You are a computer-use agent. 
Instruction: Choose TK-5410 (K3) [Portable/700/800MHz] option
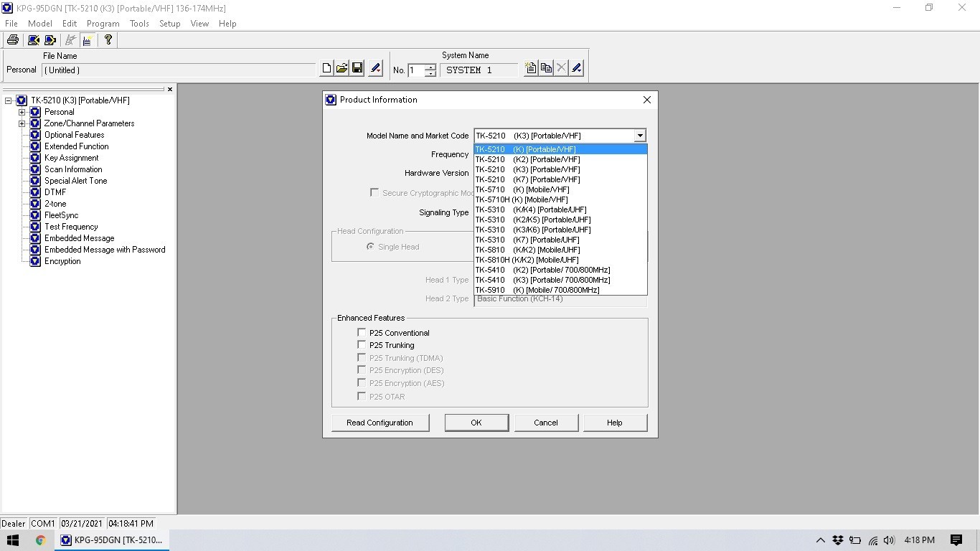pyautogui.click(x=560, y=280)
